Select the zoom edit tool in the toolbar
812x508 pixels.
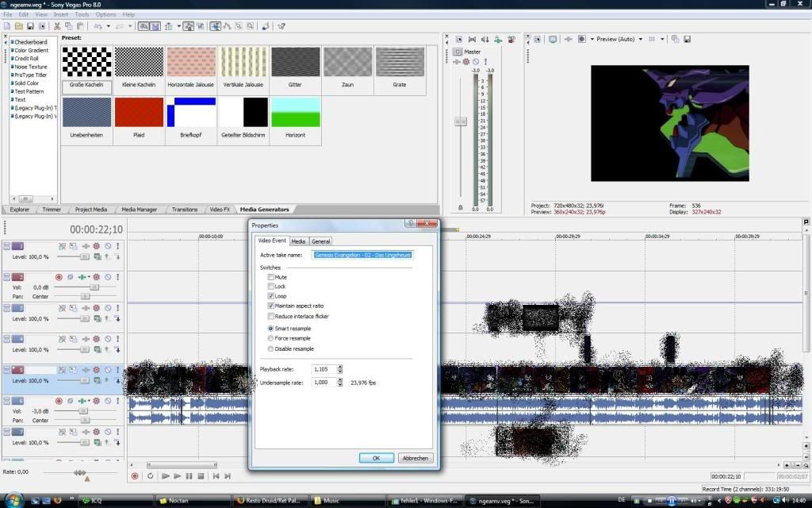pos(250,26)
